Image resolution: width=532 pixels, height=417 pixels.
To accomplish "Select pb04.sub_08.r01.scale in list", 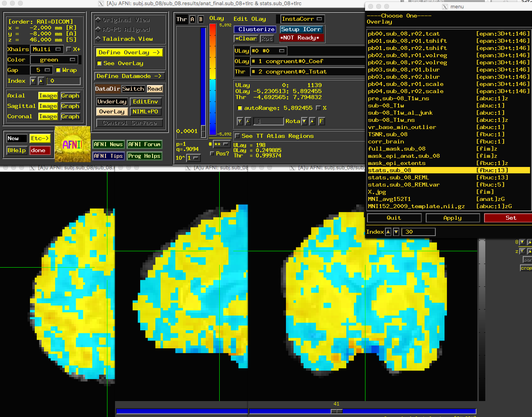I will click(449, 84).
